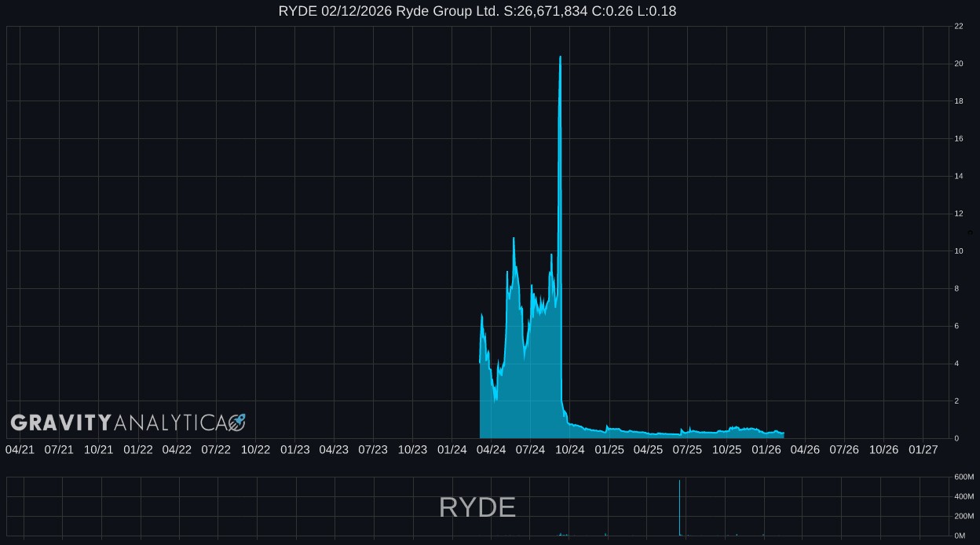Click the Gravity Analytica logo text
Screen dimensions: 980x545
[x=118, y=422]
